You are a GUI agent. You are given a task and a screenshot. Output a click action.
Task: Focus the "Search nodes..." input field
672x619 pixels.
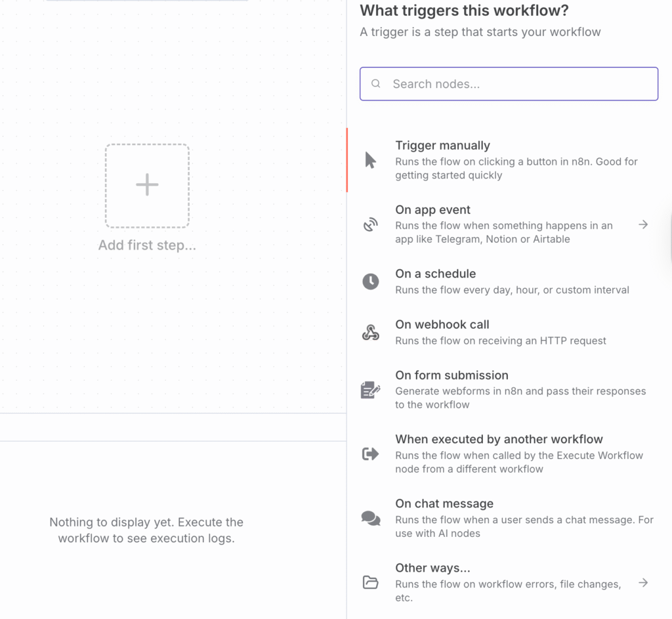click(518, 84)
